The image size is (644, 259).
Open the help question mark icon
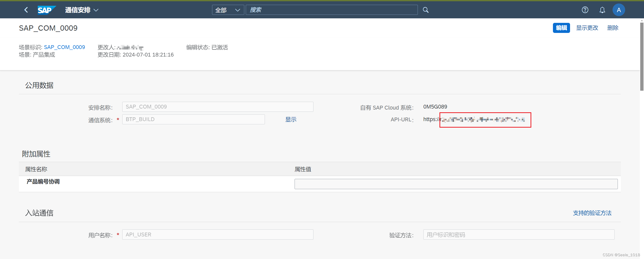pyautogui.click(x=585, y=10)
